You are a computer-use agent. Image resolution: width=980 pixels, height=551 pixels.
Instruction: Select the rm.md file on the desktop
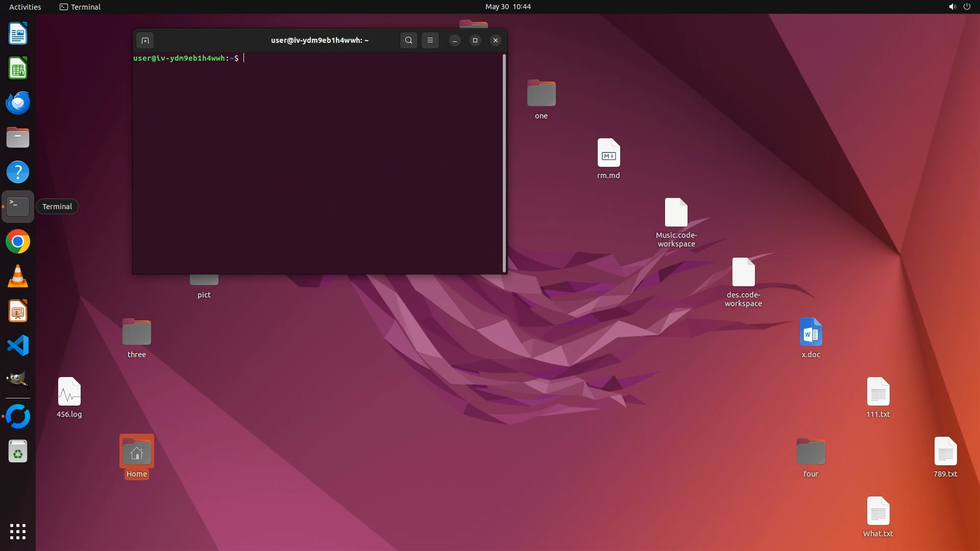(x=608, y=153)
